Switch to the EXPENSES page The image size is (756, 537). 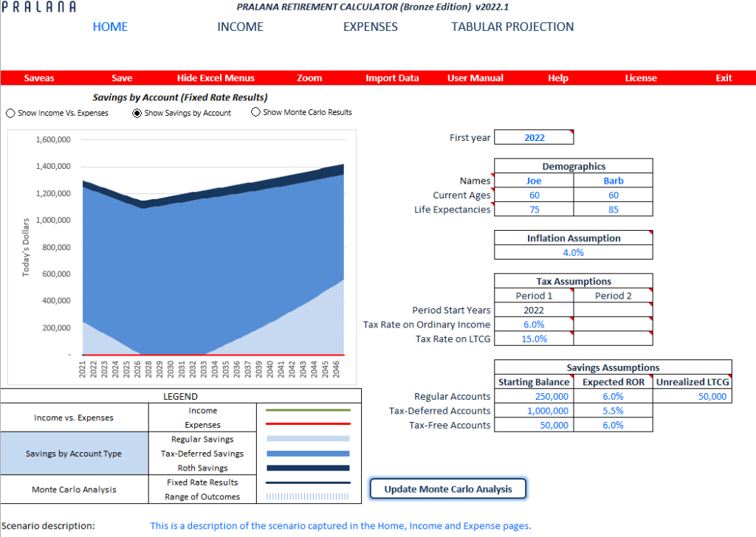370,27
